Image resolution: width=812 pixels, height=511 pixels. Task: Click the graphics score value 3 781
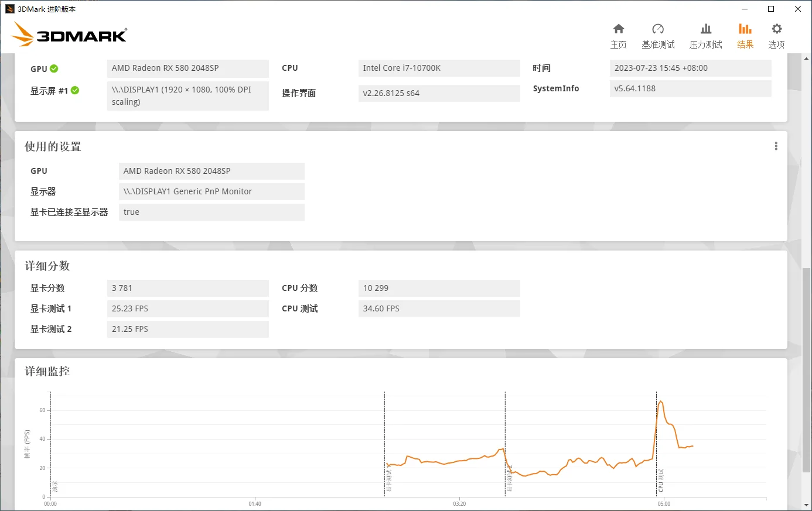[187, 288]
